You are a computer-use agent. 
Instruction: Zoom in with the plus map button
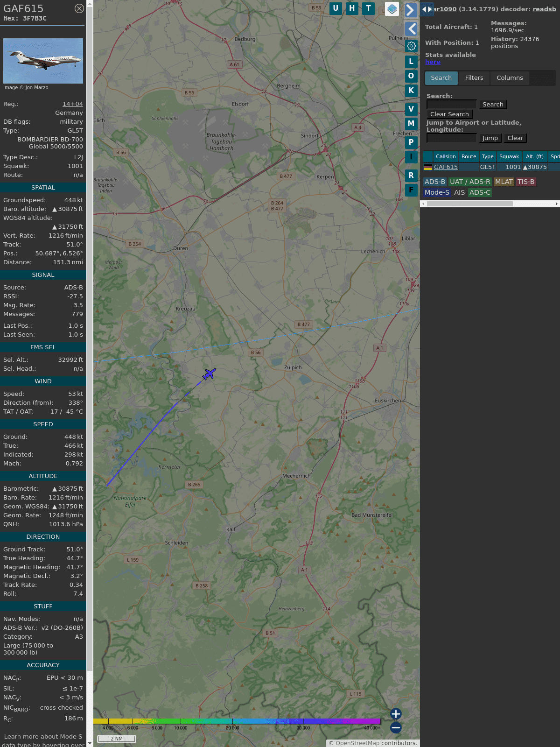(396, 714)
